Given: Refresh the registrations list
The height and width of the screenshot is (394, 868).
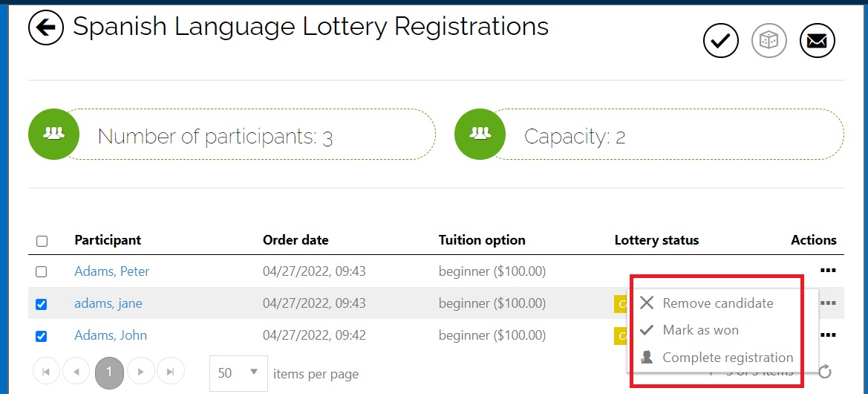Looking at the screenshot, I should click(825, 371).
